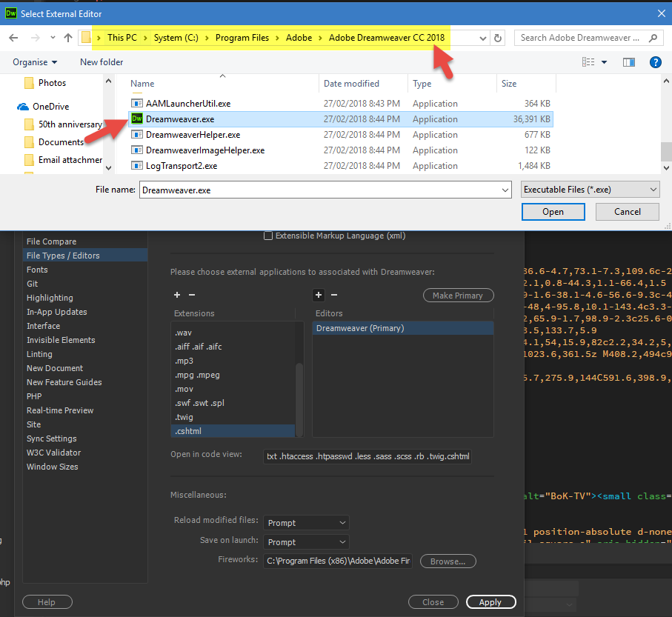
Task: Open the Reload modified files dropdown
Action: 305,522
